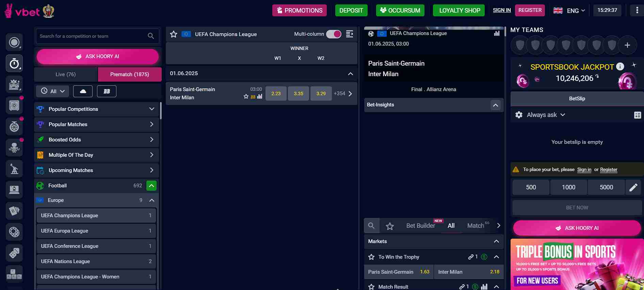Open the OCCURSUM page
644x290 pixels.
coord(400,11)
